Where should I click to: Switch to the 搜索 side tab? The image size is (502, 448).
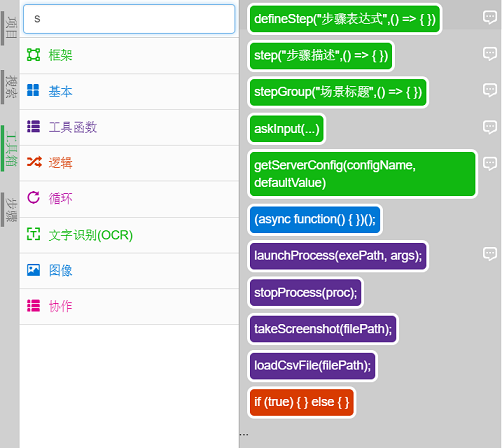tap(10, 87)
